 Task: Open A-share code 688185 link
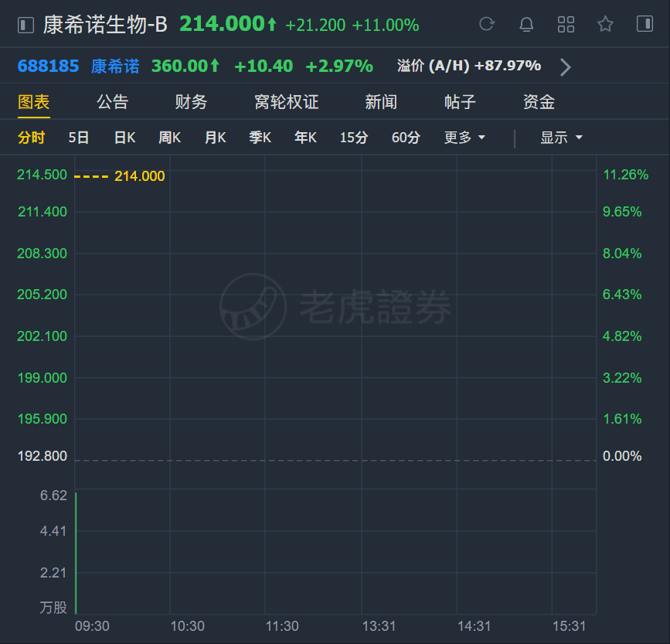coord(48,66)
